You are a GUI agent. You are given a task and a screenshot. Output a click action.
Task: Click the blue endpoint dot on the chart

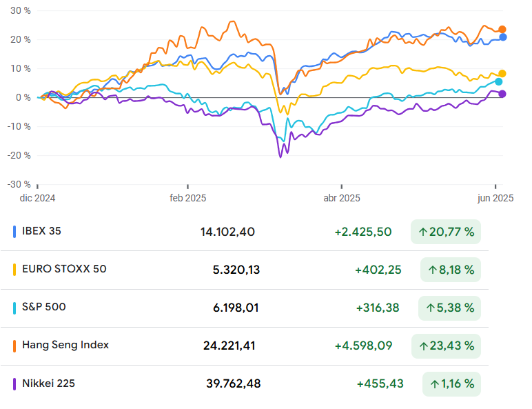coord(503,37)
